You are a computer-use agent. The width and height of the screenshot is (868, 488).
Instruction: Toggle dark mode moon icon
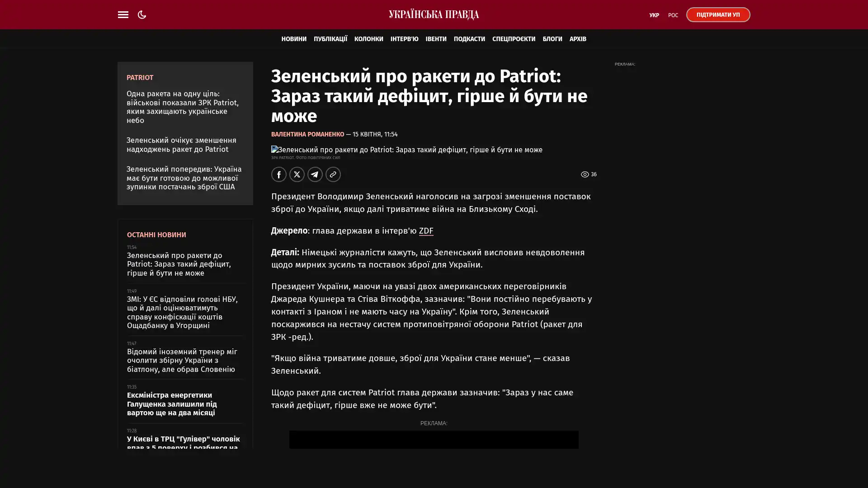click(x=142, y=14)
